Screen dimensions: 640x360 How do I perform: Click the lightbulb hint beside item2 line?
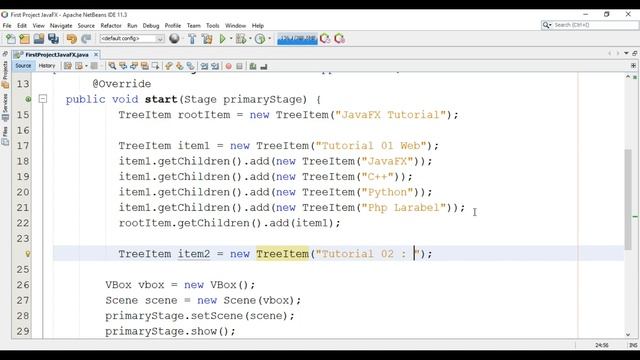[x=28, y=254]
